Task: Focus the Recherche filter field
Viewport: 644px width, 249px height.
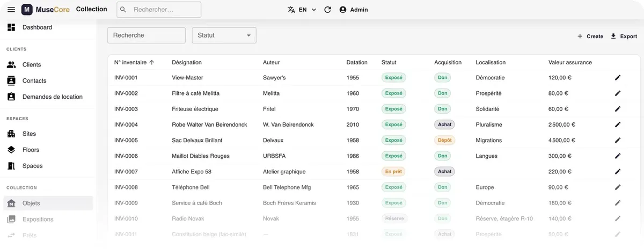Action: [147, 35]
